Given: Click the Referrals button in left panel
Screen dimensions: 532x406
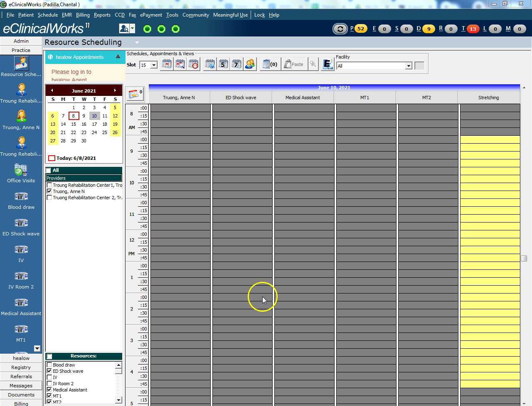Looking at the screenshot, I should pyautogui.click(x=21, y=377).
